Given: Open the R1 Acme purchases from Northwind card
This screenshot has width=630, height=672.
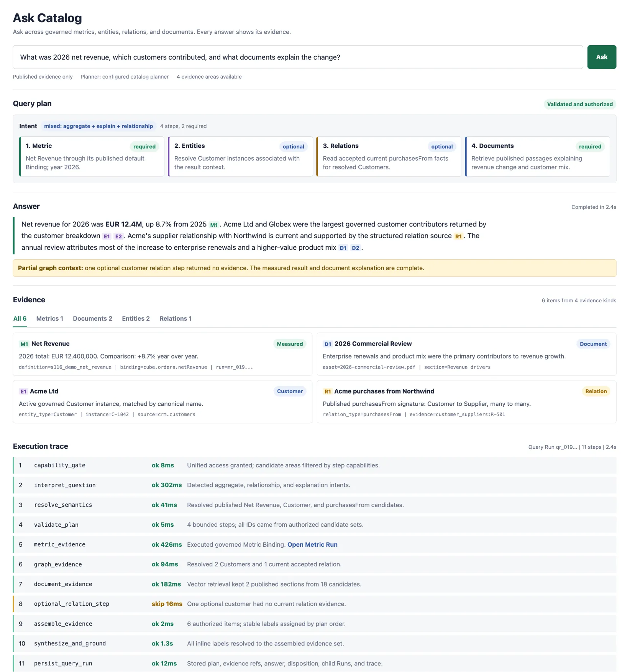Looking at the screenshot, I should (x=466, y=402).
